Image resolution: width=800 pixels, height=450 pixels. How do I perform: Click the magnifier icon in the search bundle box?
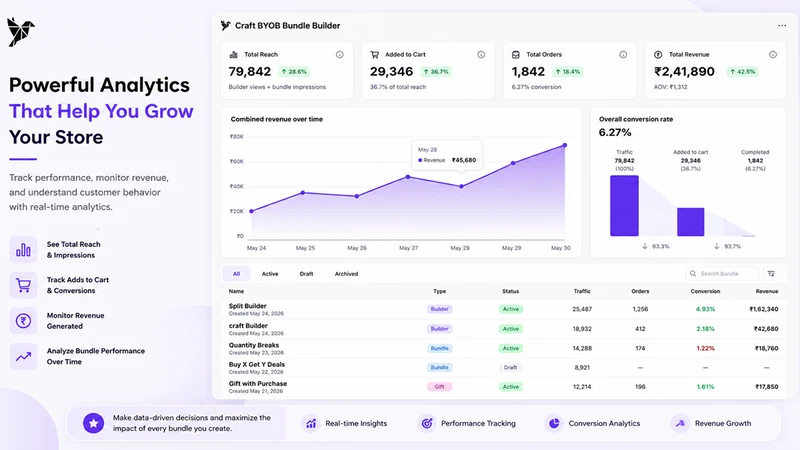pyautogui.click(x=693, y=274)
